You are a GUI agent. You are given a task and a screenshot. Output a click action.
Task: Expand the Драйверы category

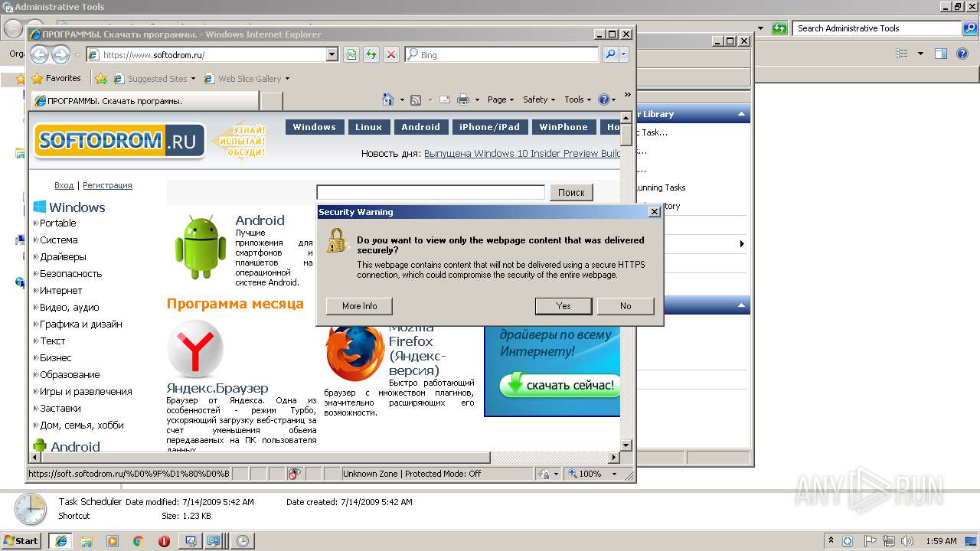click(x=63, y=256)
